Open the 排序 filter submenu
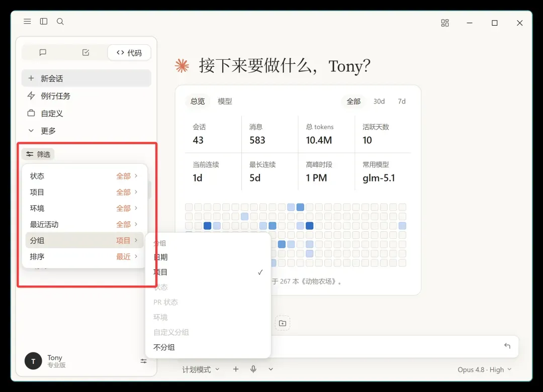Image resolution: width=543 pixels, height=392 pixels. coord(84,257)
